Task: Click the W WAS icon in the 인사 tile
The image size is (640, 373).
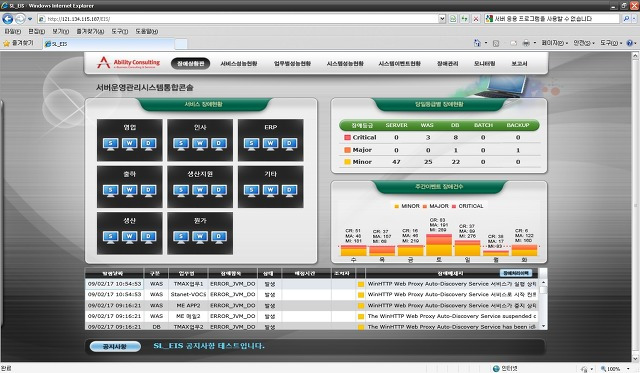Action: click(x=200, y=144)
